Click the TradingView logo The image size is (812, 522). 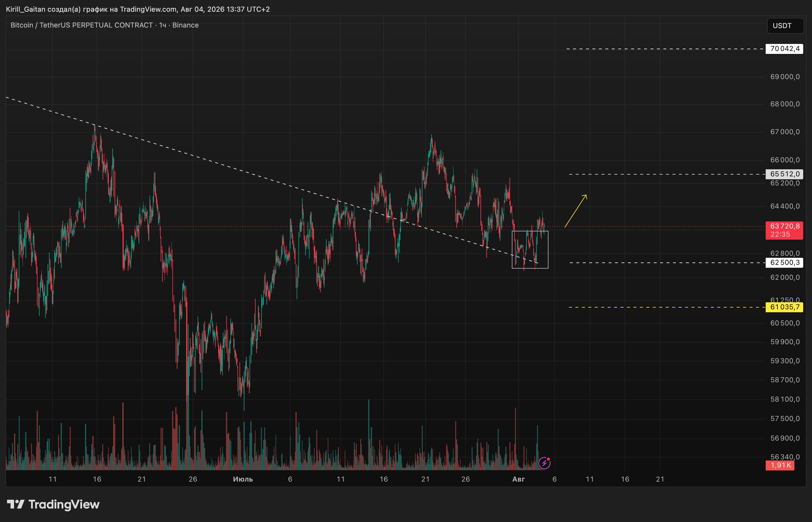pos(53,504)
